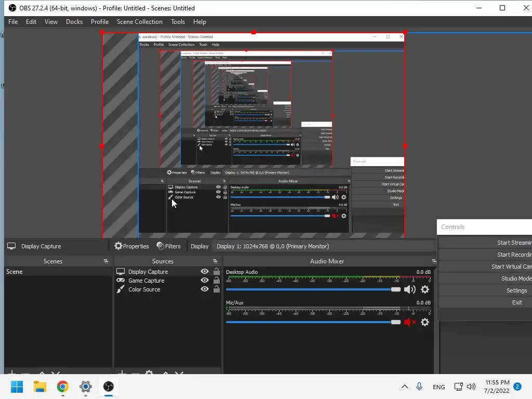Open File Explorer from taskbar
The width and height of the screenshot is (532, 399).
39,387
